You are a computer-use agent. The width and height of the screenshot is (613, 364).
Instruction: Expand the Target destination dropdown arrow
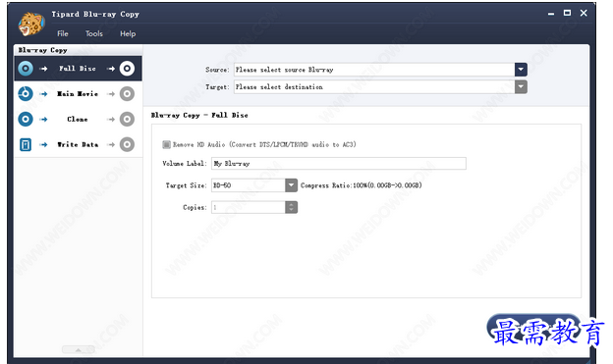click(x=521, y=86)
